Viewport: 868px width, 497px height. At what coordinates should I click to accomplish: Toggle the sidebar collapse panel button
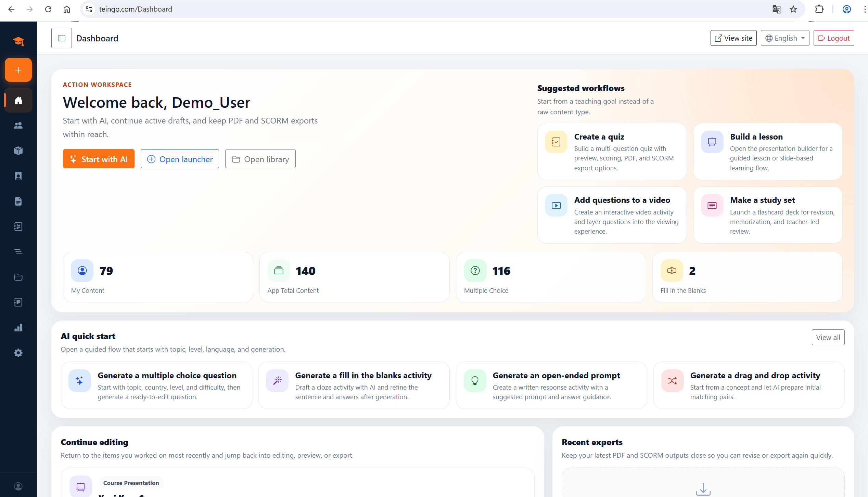pyautogui.click(x=62, y=38)
